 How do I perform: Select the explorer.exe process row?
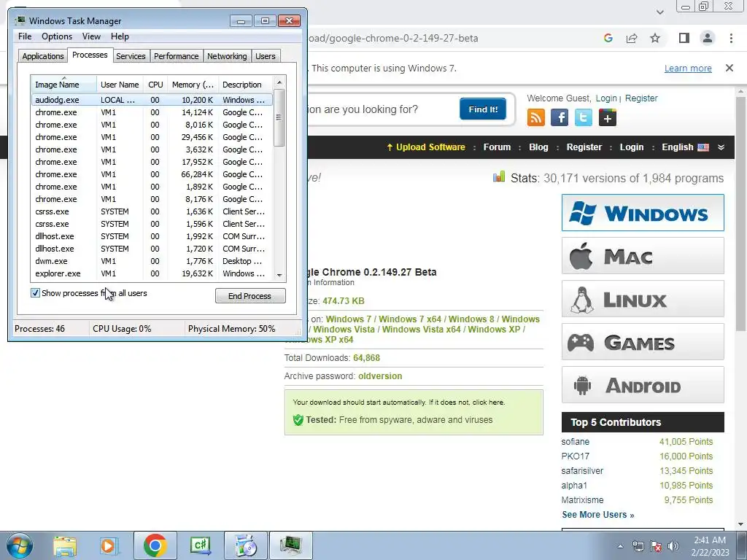(152, 273)
